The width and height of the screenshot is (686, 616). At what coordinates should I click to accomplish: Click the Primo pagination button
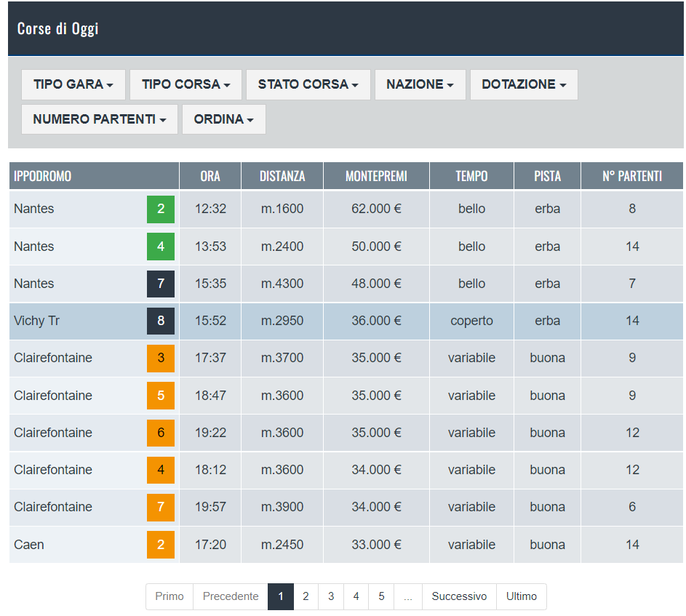pos(169,596)
